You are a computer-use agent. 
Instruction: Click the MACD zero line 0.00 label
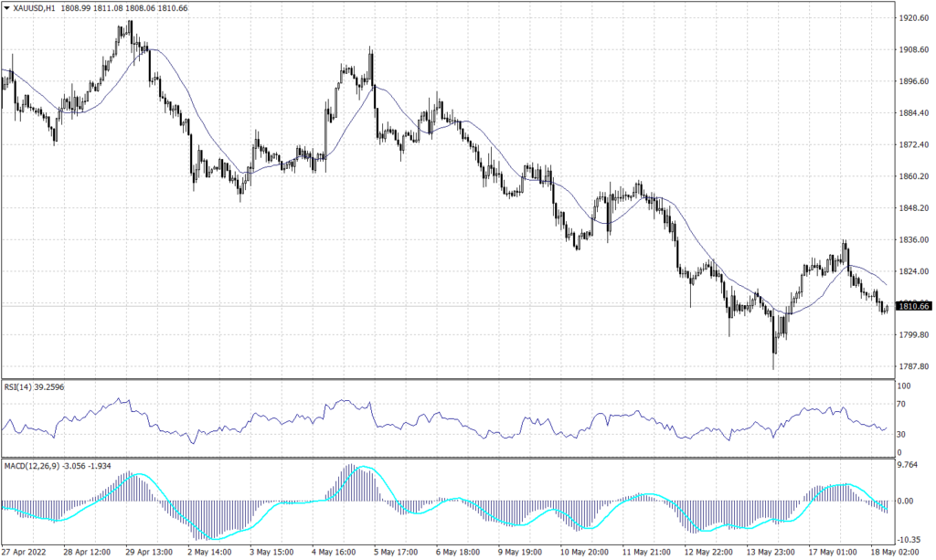pos(907,499)
